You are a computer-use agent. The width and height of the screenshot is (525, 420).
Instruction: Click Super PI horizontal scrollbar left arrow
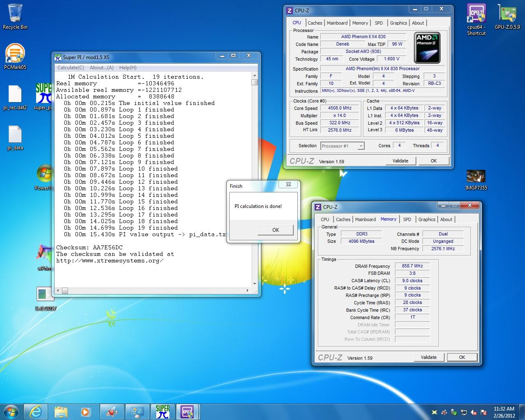(x=58, y=291)
